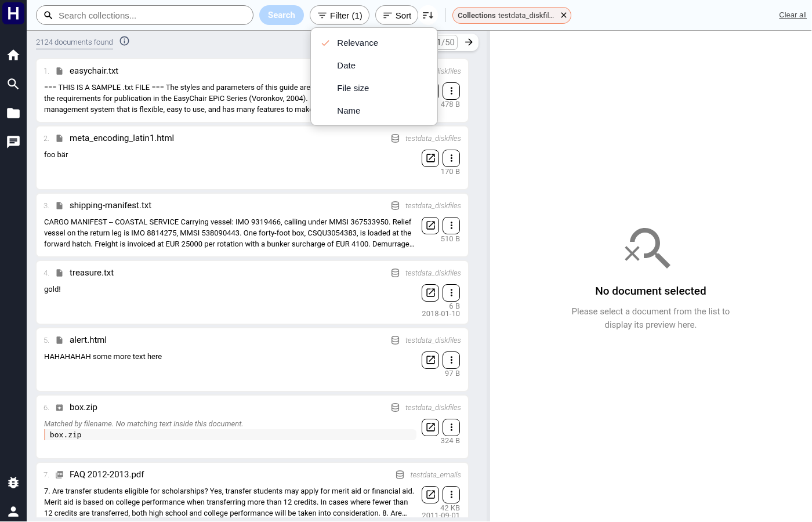812x522 pixels.
Task: Select the alert.html document title
Action: [88, 340]
